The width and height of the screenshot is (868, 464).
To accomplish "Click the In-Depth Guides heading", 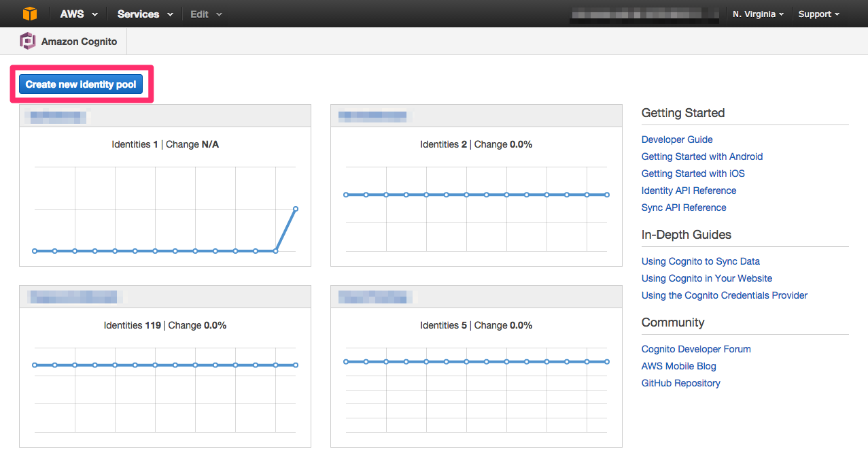I will tap(687, 235).
